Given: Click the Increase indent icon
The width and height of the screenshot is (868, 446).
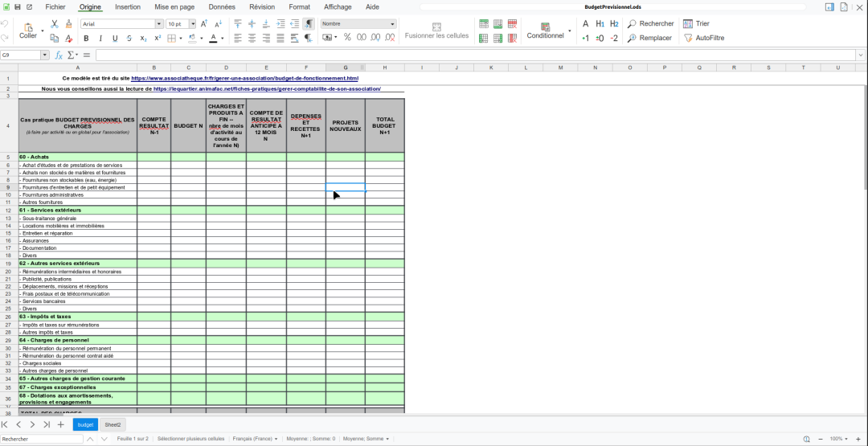Looking at the screenshot, I should (280, 24).
